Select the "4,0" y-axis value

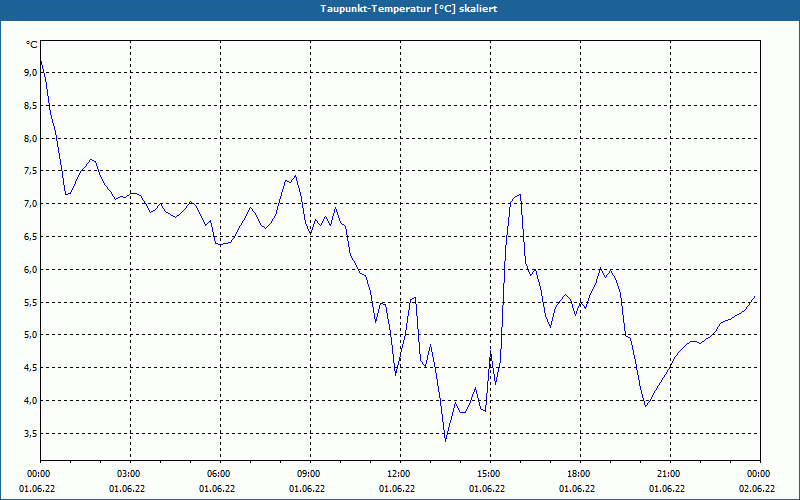coord(31,401)
